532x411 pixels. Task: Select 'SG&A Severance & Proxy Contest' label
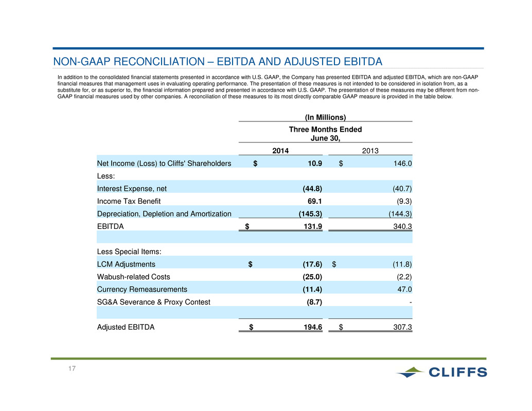[x=153, y=302]
